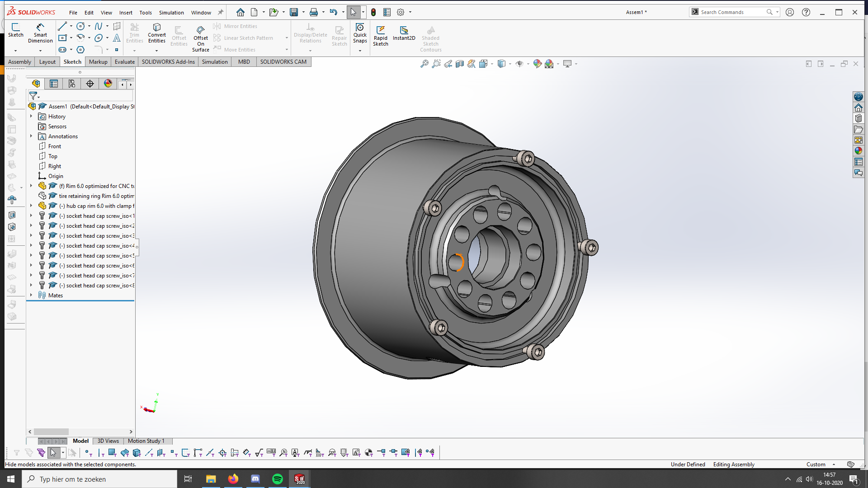Select the Straight Slot tool
868x488 pixels.
pos(62,50)
